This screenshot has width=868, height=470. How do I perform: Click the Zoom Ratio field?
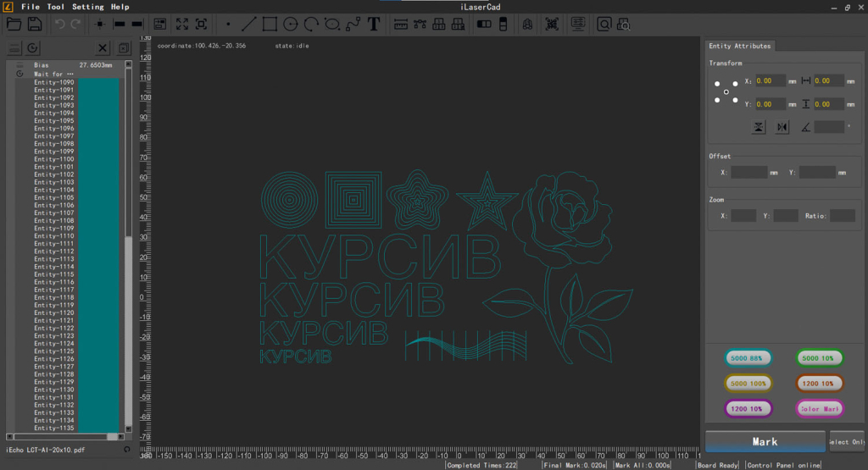[x=843, y=216]
